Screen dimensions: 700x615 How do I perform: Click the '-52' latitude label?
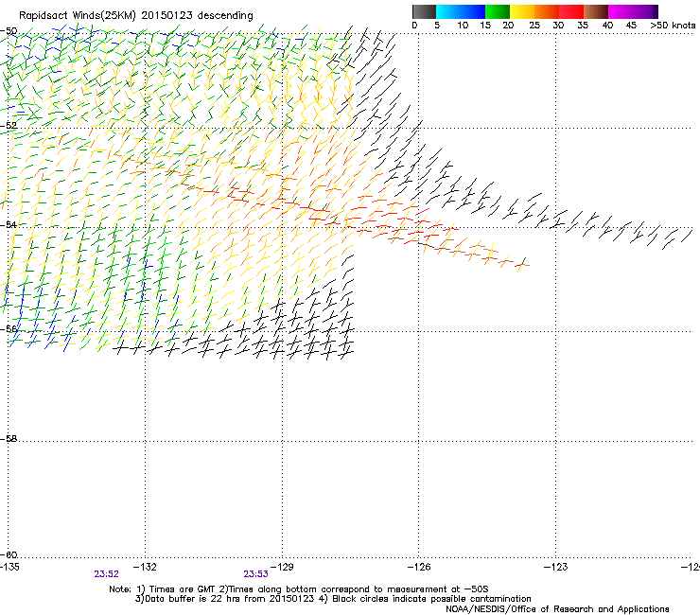click(9, 126)
